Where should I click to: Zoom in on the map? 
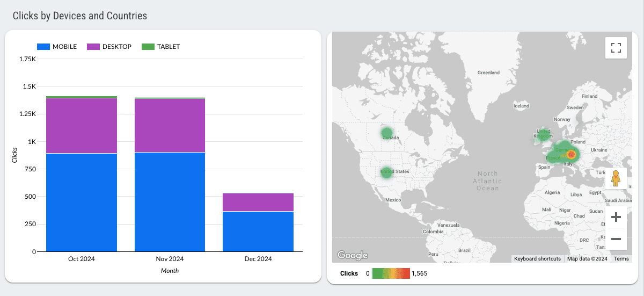tap(616, 217)
